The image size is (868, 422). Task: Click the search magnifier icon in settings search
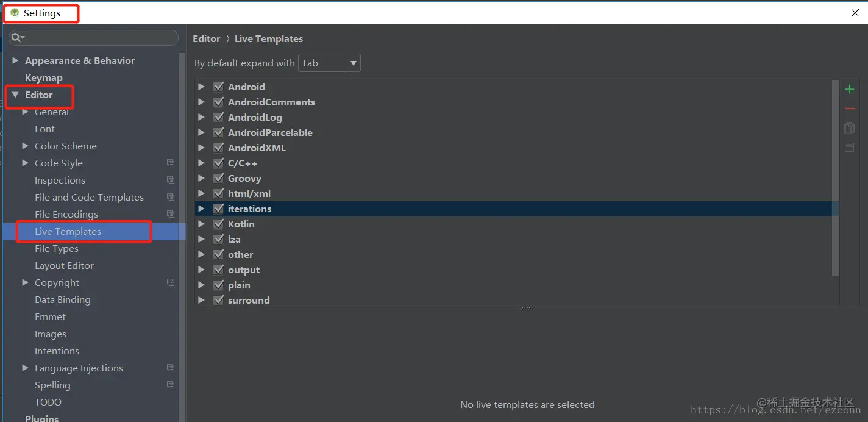(x=18, y=38)
